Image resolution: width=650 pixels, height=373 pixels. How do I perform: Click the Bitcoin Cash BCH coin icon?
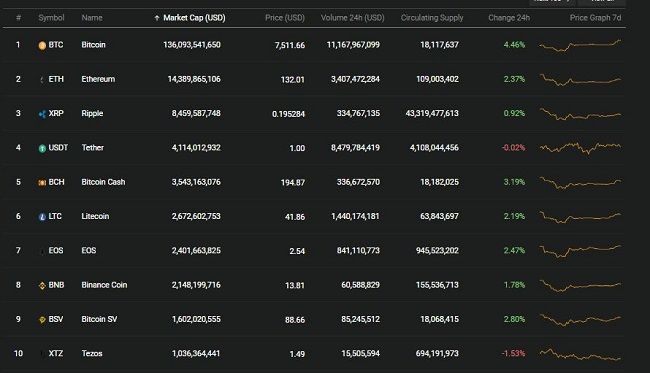[x=42, y=183]
